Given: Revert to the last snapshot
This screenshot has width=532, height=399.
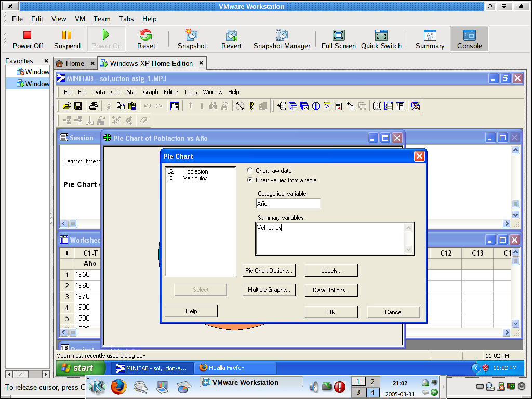Looking at the screenshot, I should coord(231,39).
